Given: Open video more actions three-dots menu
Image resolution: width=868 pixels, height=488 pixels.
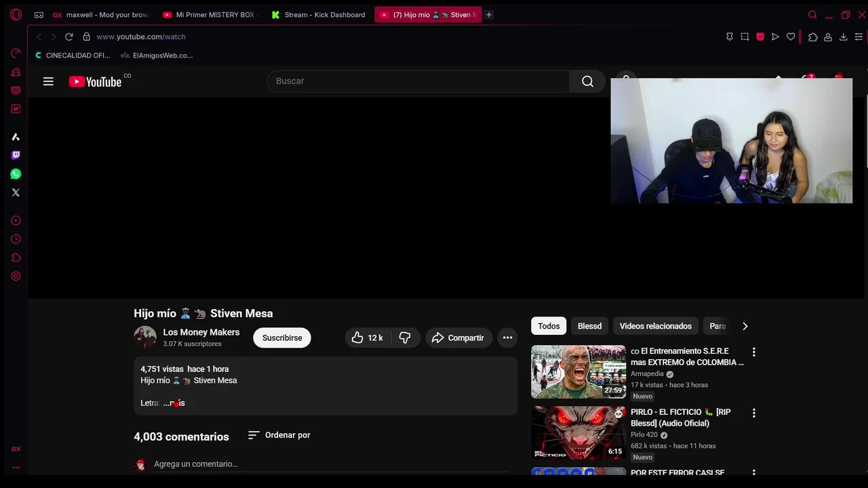Looking at the screenshot, I should point(507,338).
